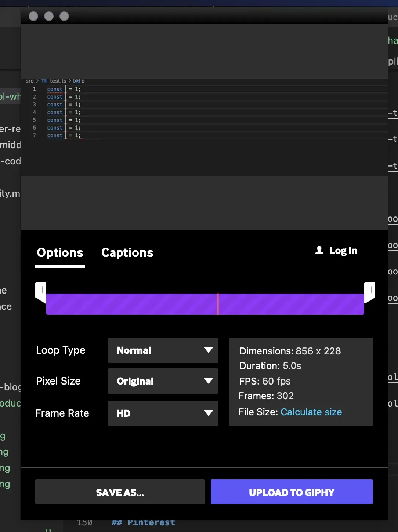Click the user profile icon beside Log In
This screenshot has width=398, height=532.
click(319, 250)
